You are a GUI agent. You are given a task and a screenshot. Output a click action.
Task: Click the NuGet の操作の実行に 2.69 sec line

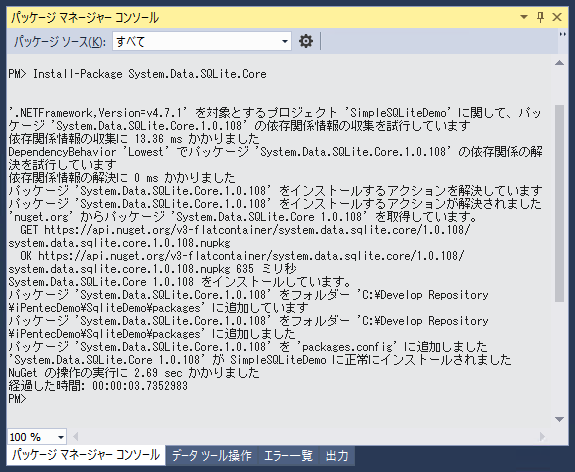(134, 373)
